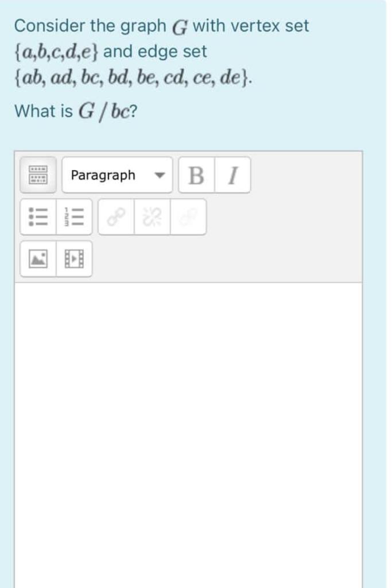392x588 pixels.
Task: Select the Bold formatting icon
Action: (196, 175)
